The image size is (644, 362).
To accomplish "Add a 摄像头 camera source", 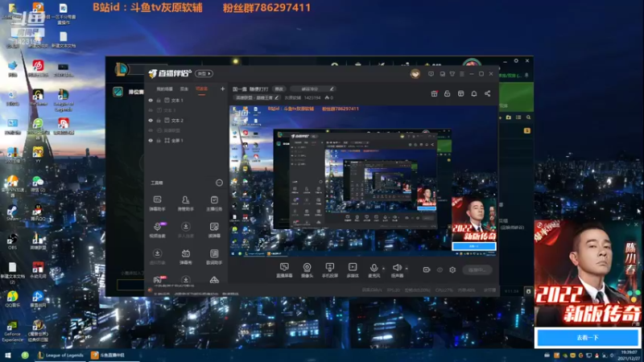I will [307, 270].
